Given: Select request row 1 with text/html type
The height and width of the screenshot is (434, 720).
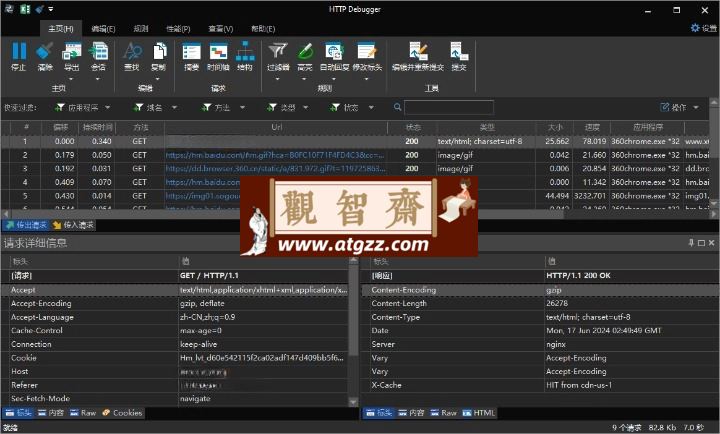Looking at the screenshot, I should (355, 141).
